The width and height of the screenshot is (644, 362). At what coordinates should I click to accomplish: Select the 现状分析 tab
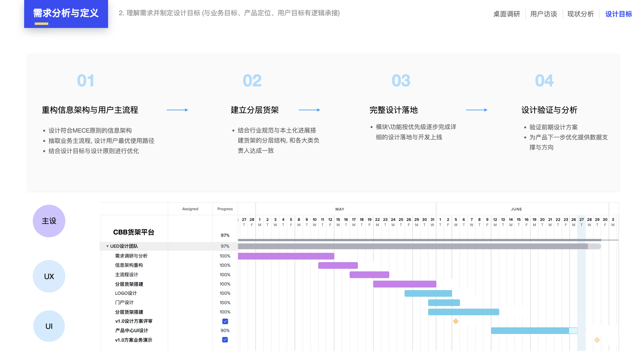(580, 14)
